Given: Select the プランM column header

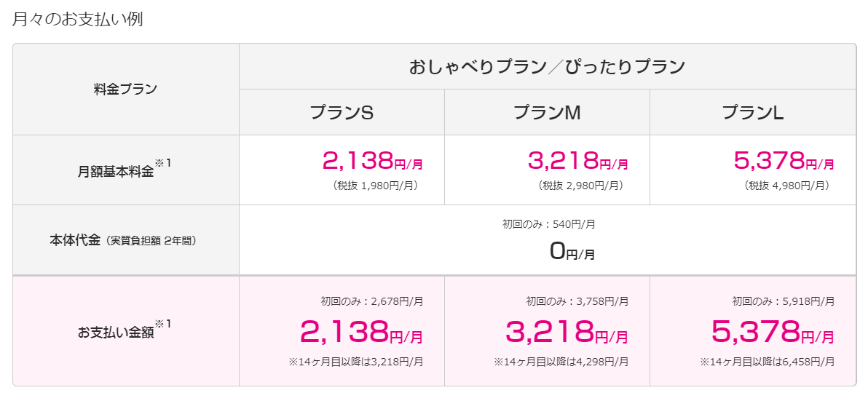Looking at the screenshot, I should tap(547, 112).
